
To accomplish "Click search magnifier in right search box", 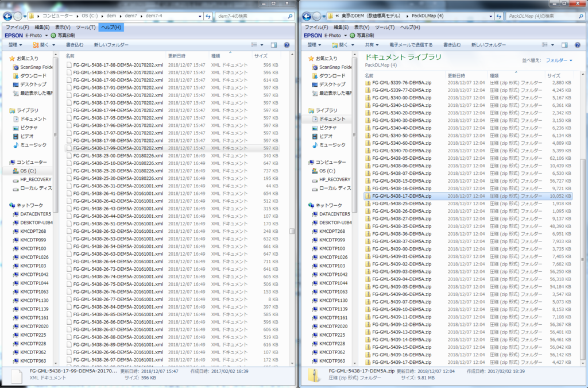I will click(581, 16).
